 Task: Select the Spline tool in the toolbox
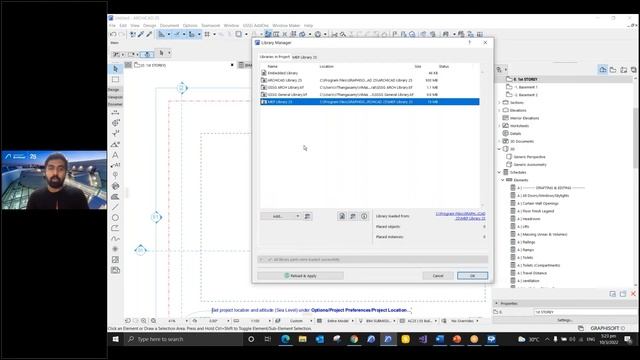[x=116, y=239]
